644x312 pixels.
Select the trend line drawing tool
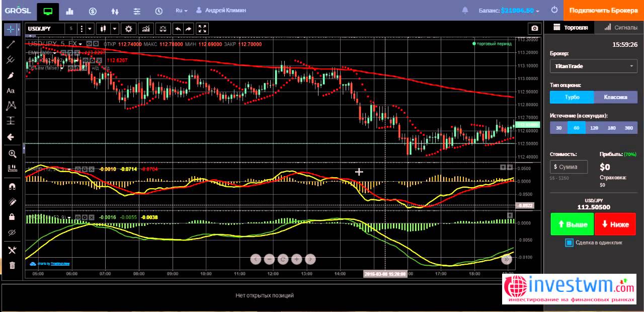pos(11,45)
